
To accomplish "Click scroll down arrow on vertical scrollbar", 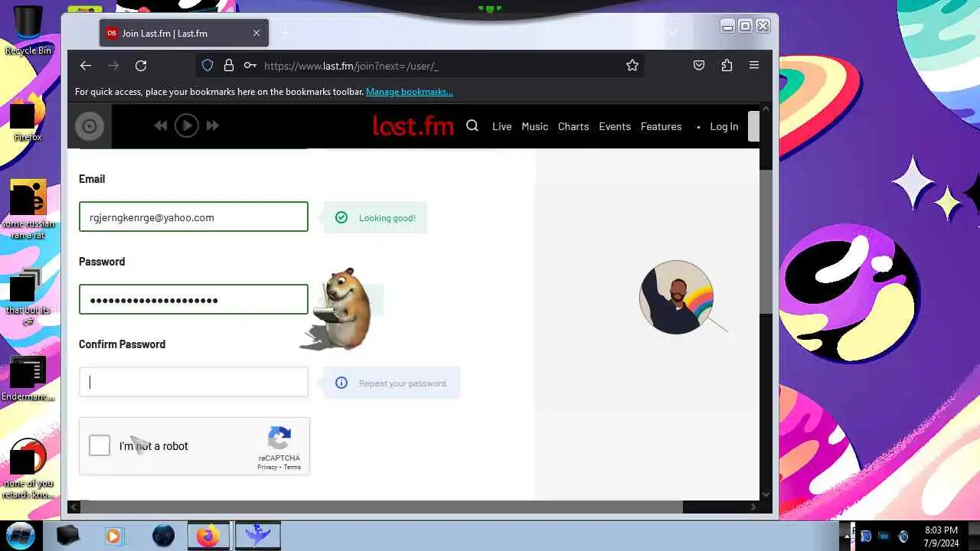I will point(765,495).
